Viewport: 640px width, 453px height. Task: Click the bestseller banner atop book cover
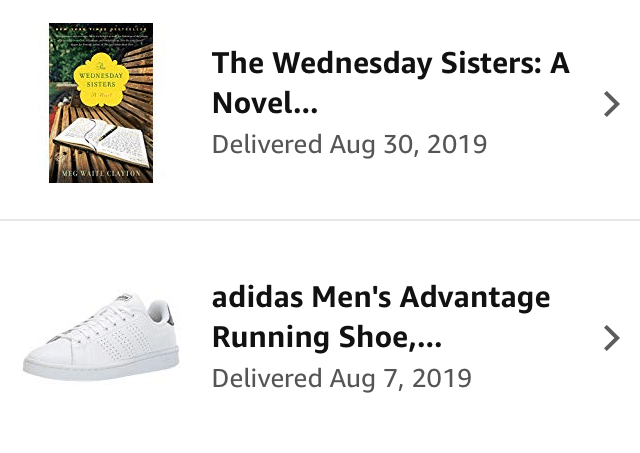point(100,29)
